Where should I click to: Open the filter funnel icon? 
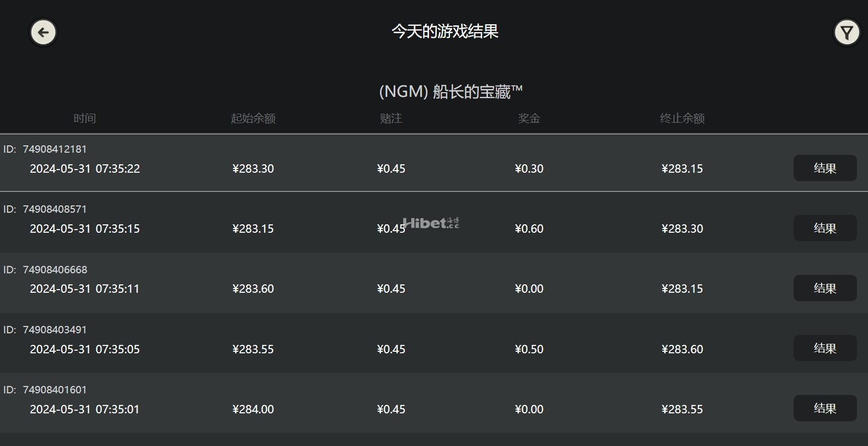coord(847,33)
